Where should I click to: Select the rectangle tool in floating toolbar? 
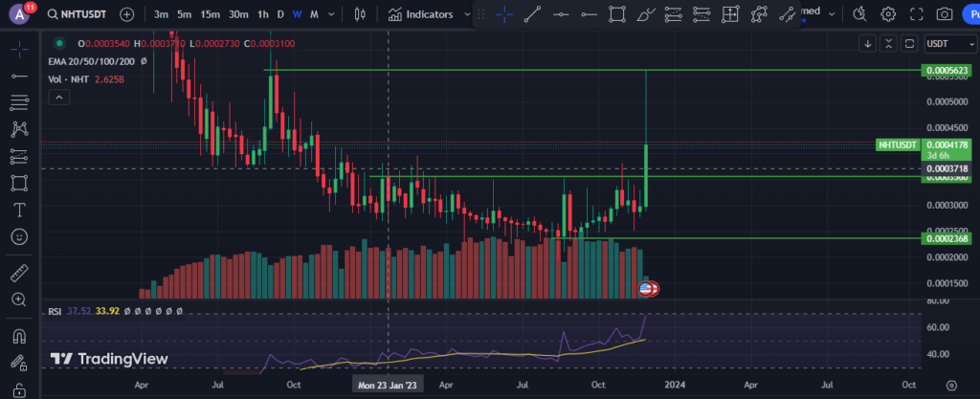[617, 14]
